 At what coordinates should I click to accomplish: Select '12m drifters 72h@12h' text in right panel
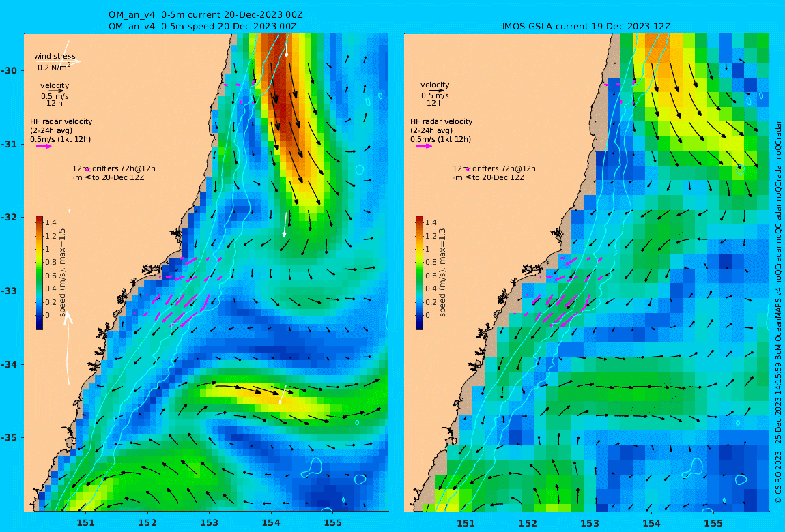tap(494, 168)
